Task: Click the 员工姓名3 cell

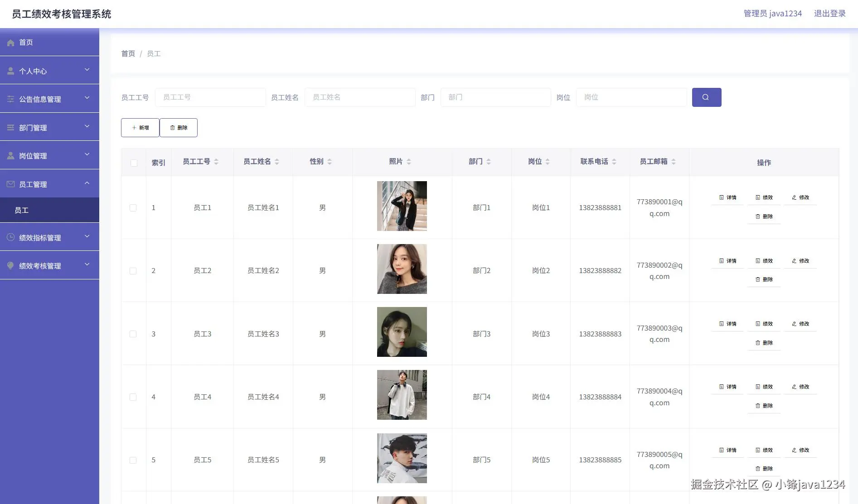Action: (263, 334)
